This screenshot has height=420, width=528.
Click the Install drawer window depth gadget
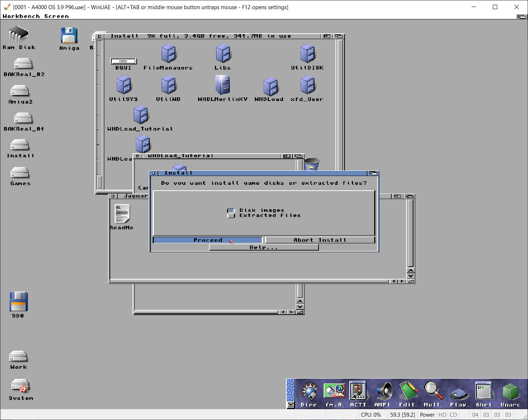339,36
